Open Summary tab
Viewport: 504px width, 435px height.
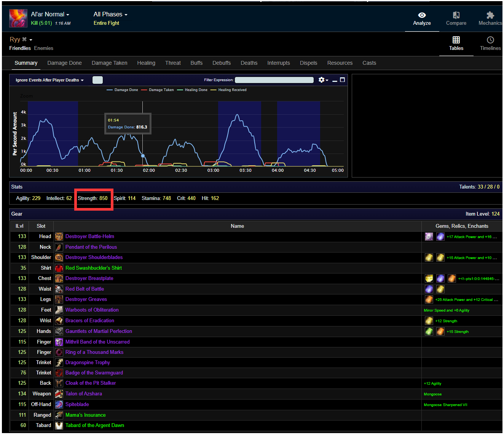coord(26,63)
